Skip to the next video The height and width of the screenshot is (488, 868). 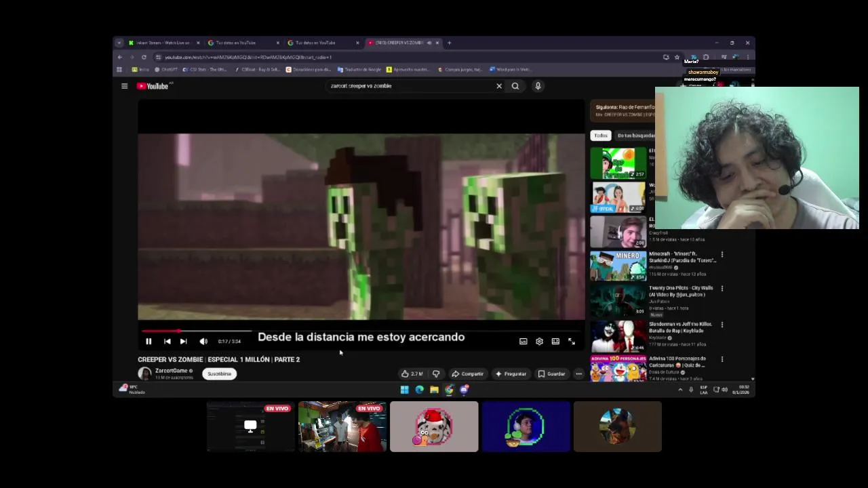tap(183, 342)
